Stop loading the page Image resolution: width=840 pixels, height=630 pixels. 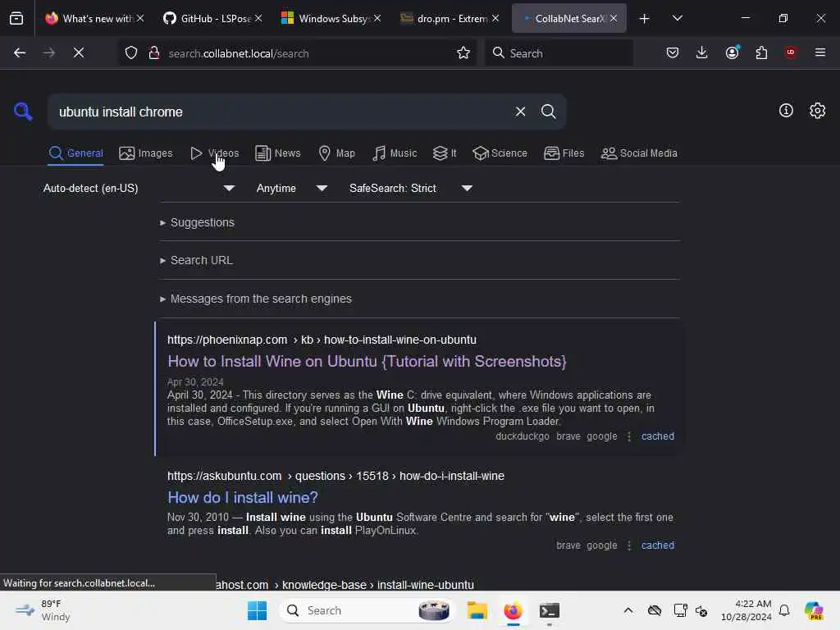coord(79,52)
